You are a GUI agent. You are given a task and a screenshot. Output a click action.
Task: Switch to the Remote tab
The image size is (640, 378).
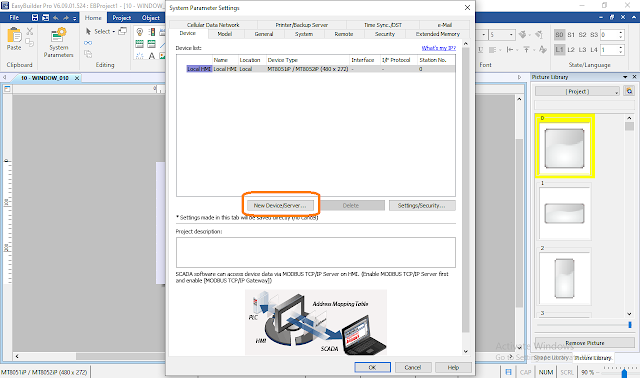coord(344,34)
